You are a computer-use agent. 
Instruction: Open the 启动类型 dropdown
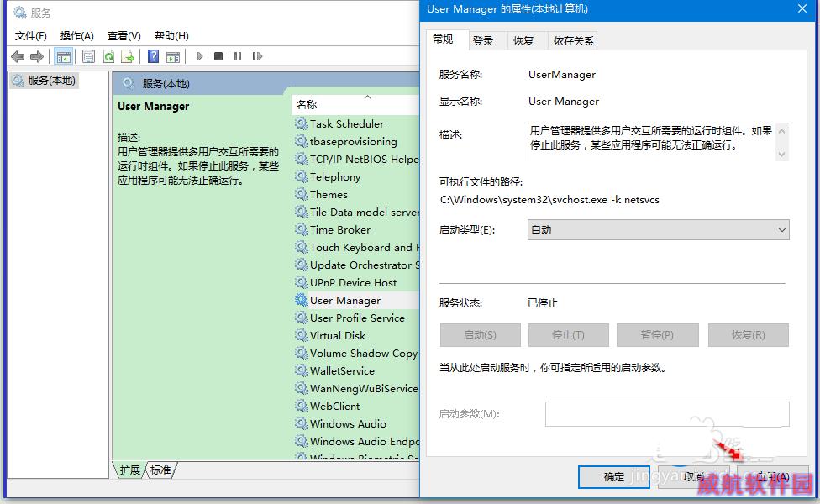click(659, 230)
